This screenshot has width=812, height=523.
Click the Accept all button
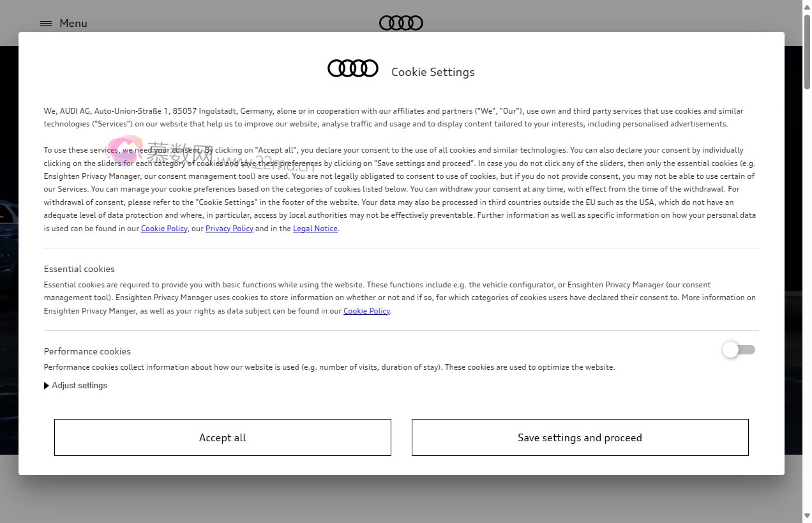(x=222, y=437)
